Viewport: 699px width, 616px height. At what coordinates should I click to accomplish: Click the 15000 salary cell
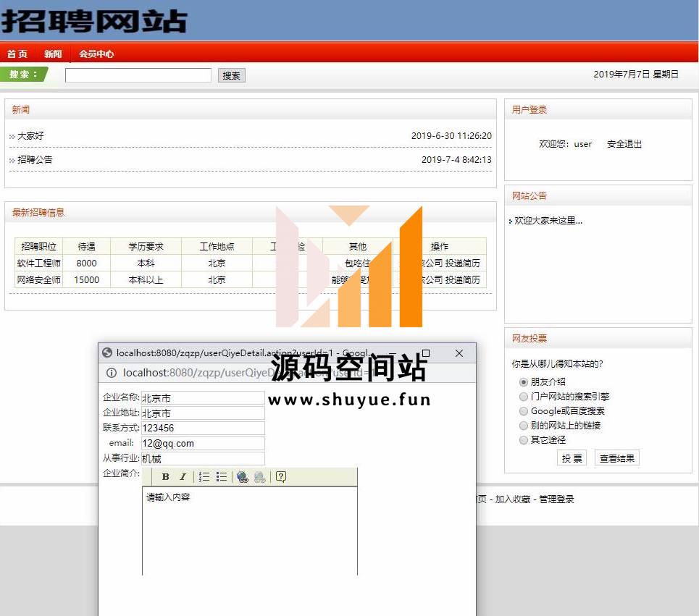point(86,279)
